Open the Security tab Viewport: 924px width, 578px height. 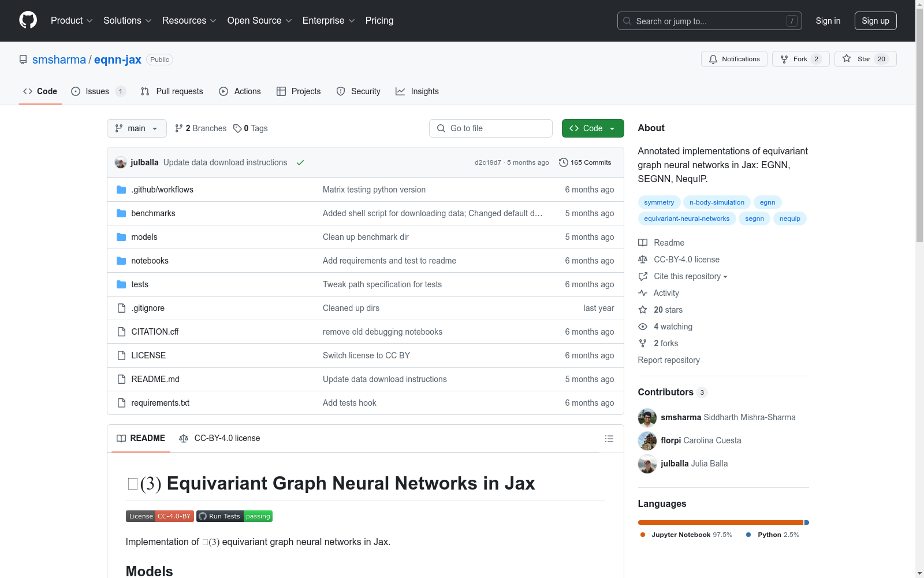pos(358,91)
